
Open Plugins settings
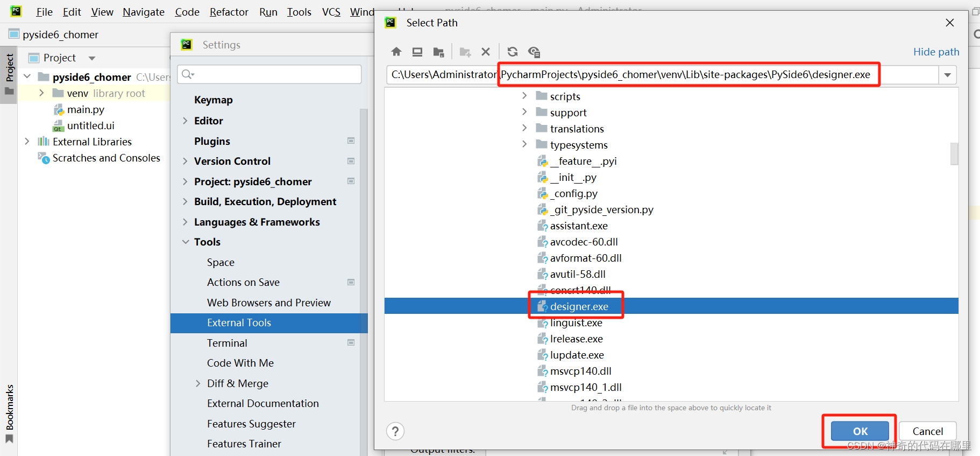[212, 141]
